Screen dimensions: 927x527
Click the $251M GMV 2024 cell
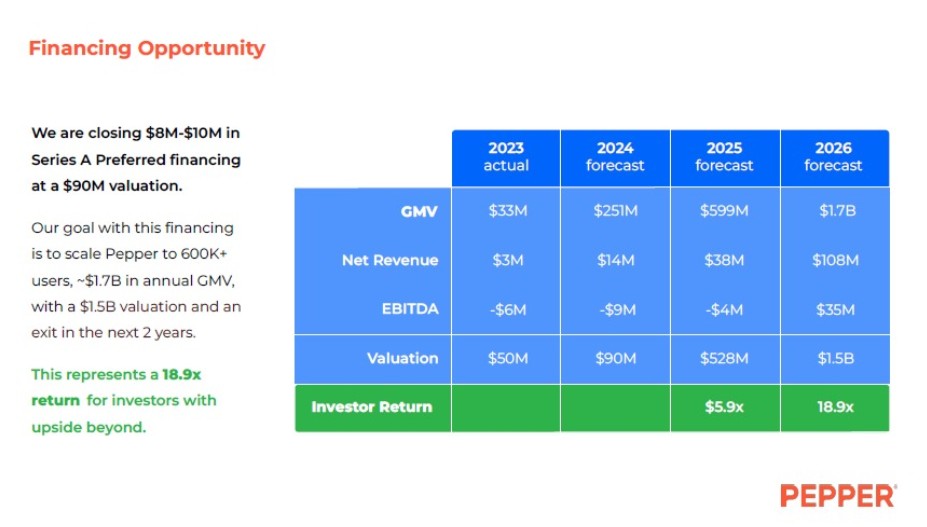tap(615, 211)
